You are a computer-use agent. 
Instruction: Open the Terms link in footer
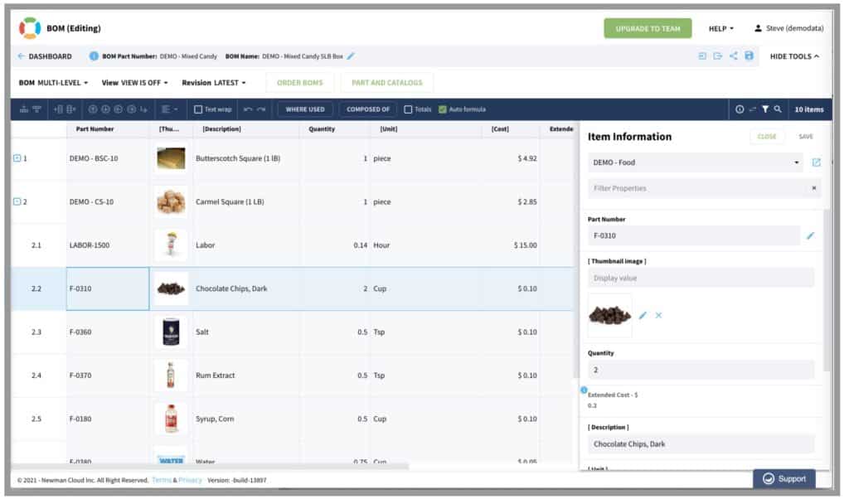coord(162,480)
